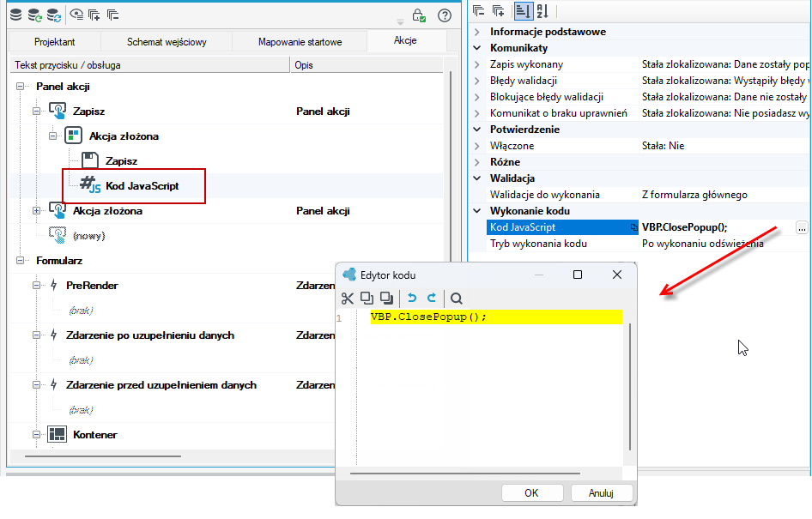Collapse the first Akcja złożona node
This screenshot has height=519, width=812.
pos(53,136)
